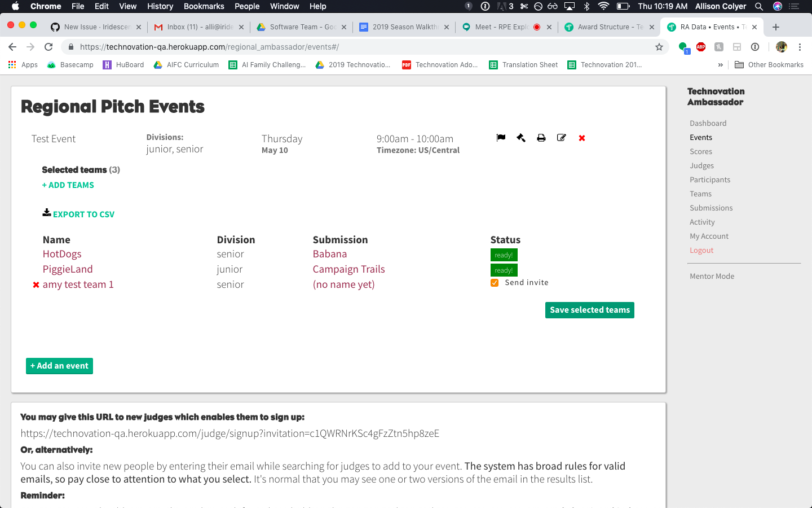This screenshot has width=812, height=508.
Task: Toggle the bookmark star in the address bar
Action: click(x=659, y=47)
